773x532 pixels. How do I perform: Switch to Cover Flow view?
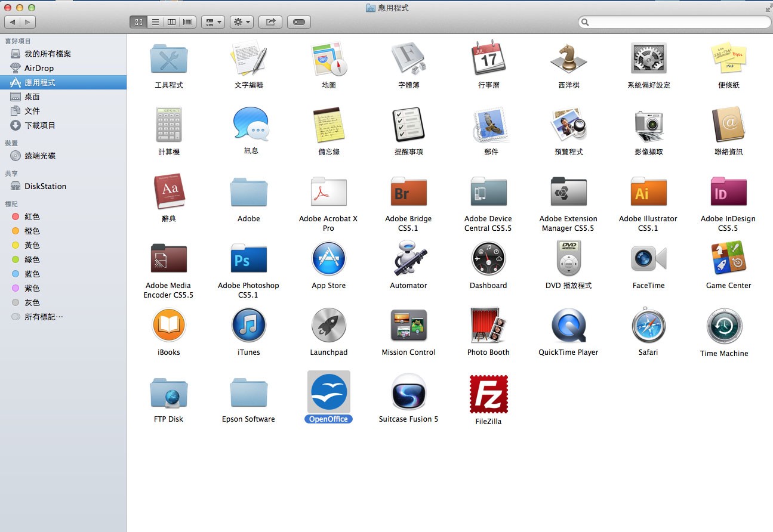188,22
